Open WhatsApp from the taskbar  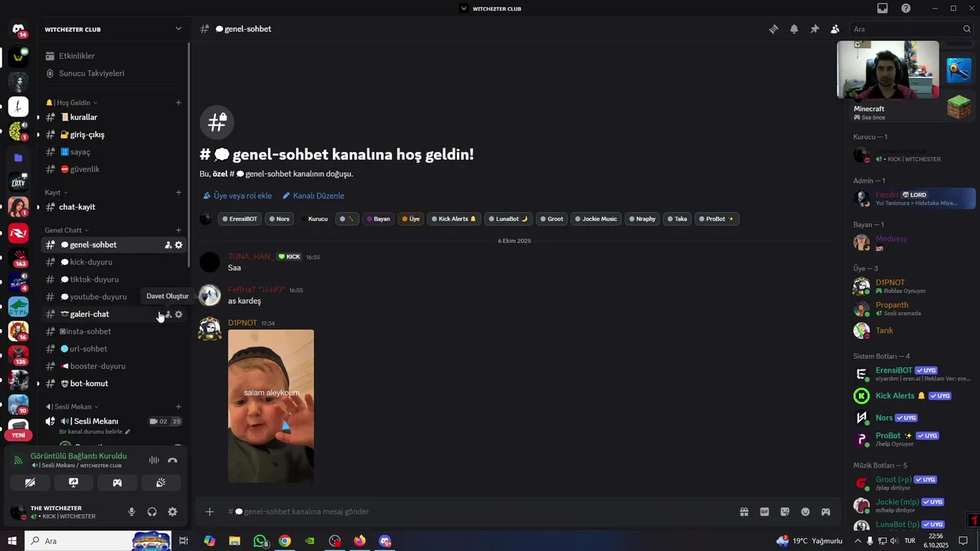point(260,541)
